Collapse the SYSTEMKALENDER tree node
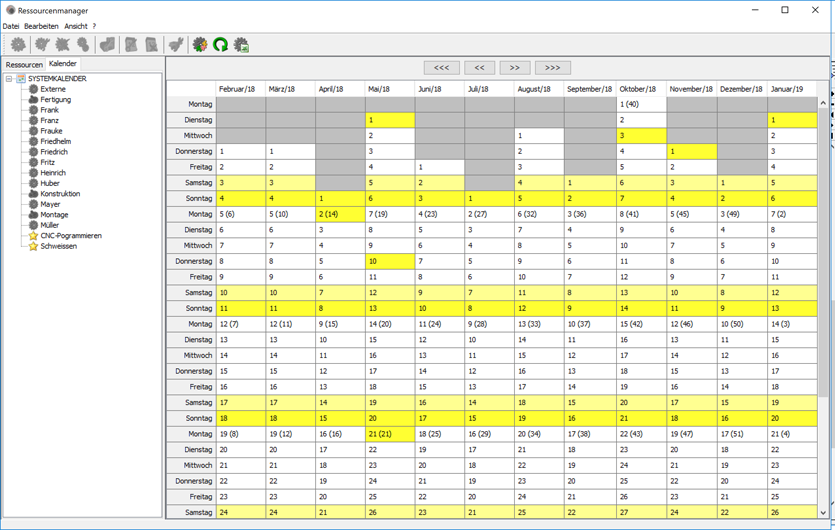The height and width of the screenshot is (530, 835). click(9, 79)
